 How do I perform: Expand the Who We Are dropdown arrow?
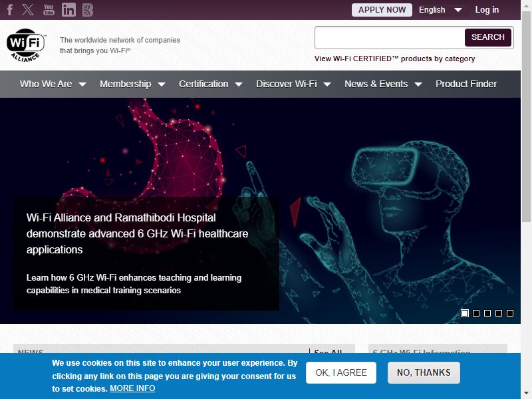82,84
